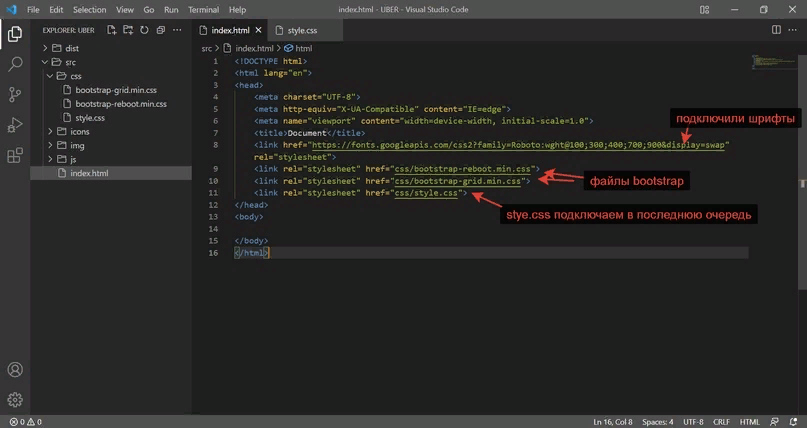Switch to the index.html editor tab
Screen dimensions: 807x428
point(231,30)
